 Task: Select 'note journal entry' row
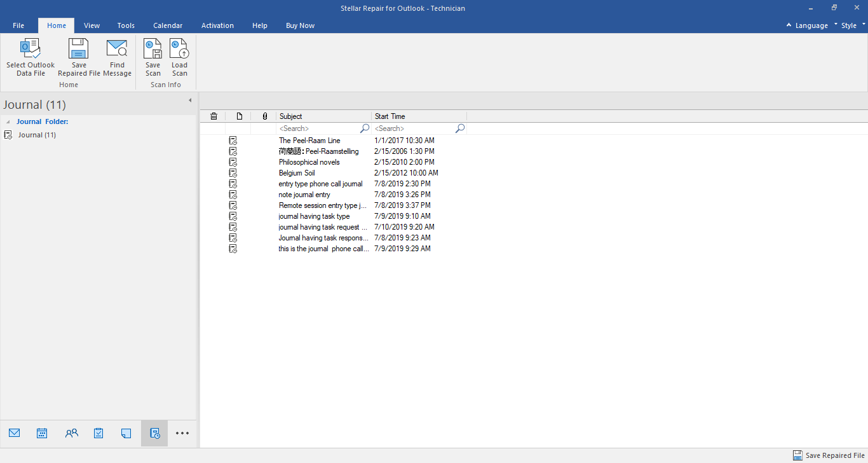click(x=304, y=195)
